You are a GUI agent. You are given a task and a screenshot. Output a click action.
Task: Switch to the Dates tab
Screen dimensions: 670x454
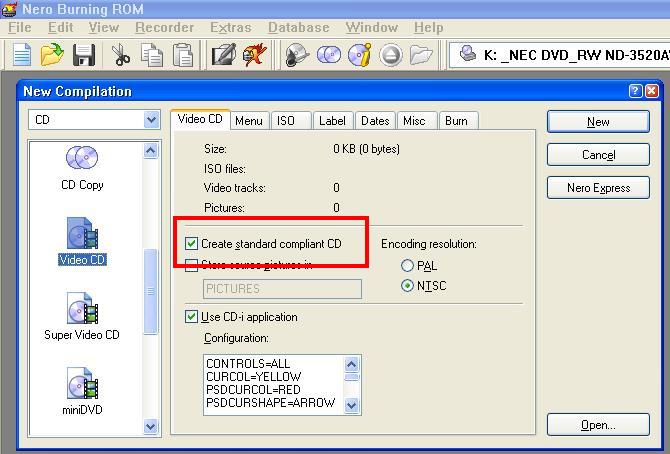(375, 121)
